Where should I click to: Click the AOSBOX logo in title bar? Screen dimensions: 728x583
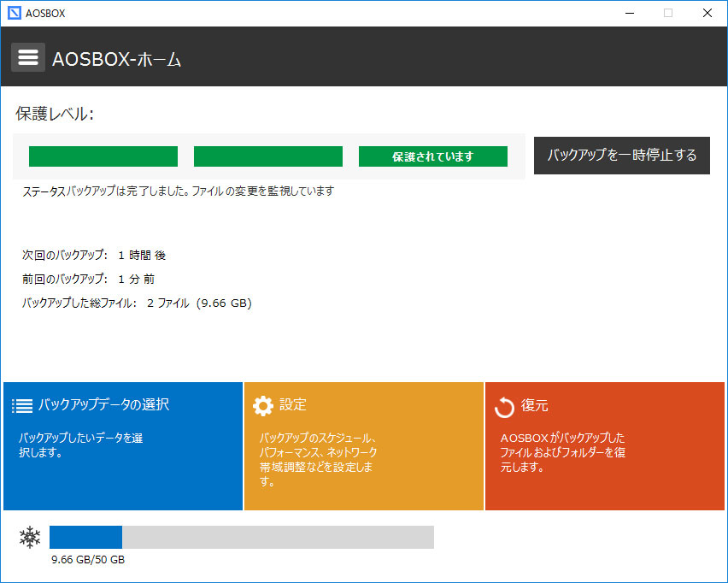point(15,13)
